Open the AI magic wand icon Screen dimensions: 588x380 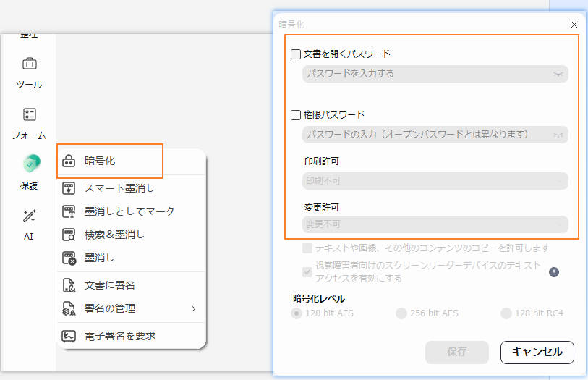(x=29, y=216)
